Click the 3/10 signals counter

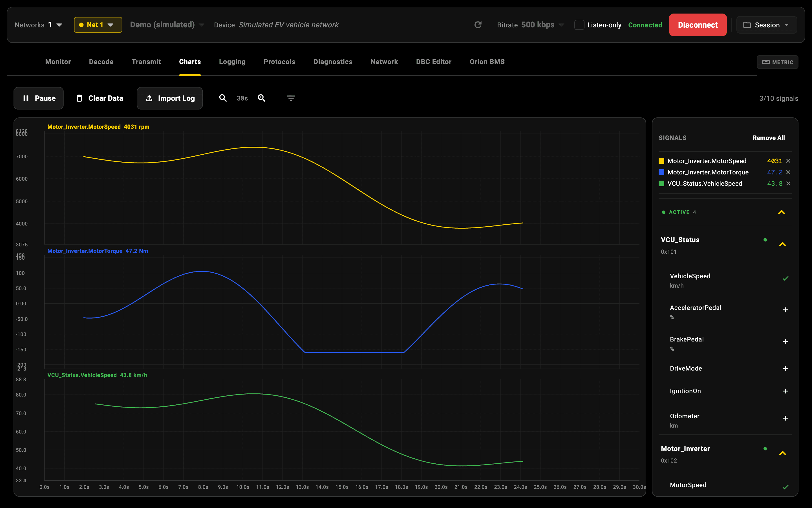click(779, 98)
